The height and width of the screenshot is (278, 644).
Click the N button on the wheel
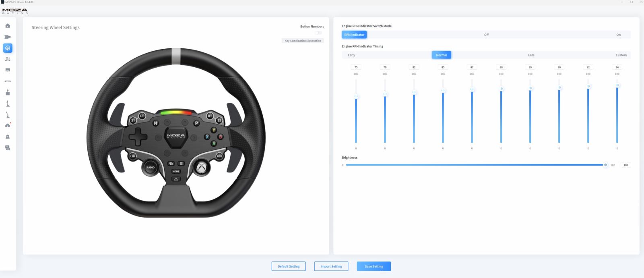pos(156,123)
